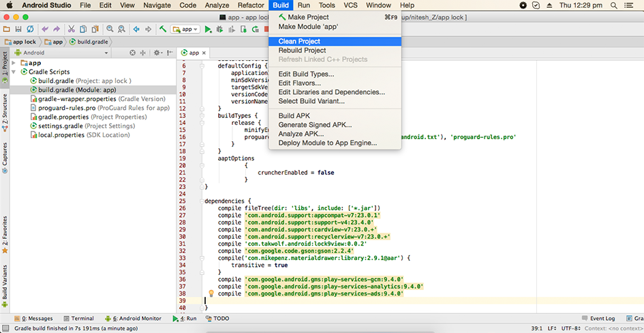The width and height of the screenshot is (644, 333).
Task: Choose Generate Signed APK... menu item
Action: (335, 125)
